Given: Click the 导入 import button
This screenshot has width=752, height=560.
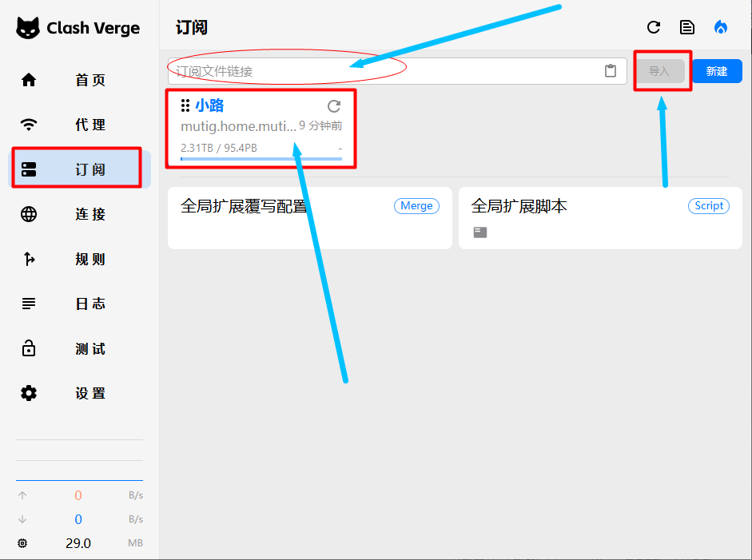Looking at the screenshot, I should pos(659,71).
